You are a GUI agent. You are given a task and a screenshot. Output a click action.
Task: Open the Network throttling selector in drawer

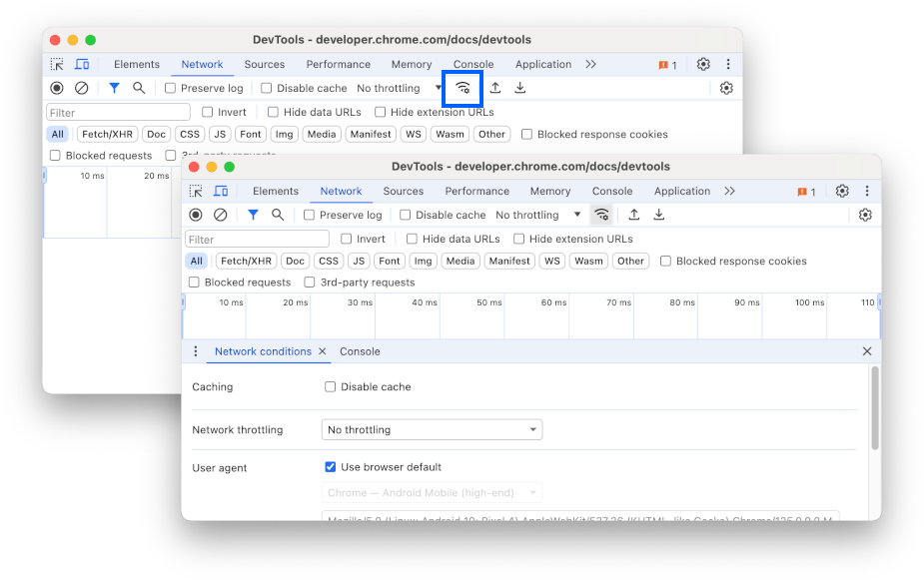pyautogui.click(x=432, y=429)
